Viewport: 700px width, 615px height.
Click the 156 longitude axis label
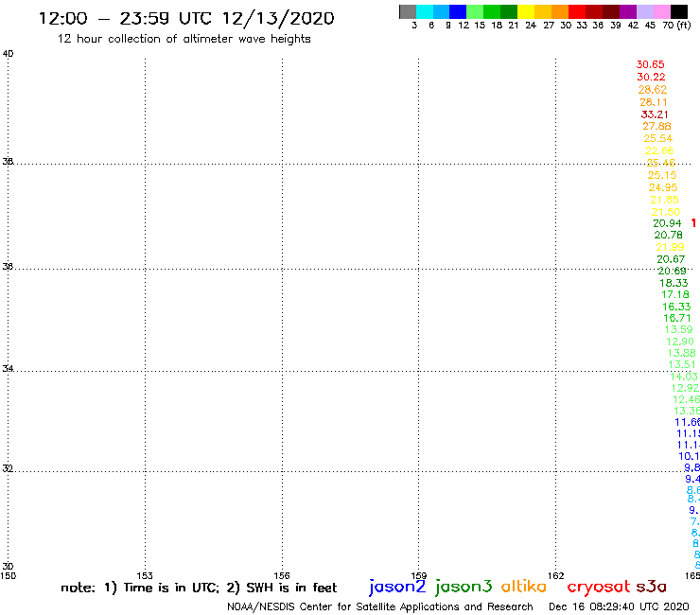(x=282, y=575)
